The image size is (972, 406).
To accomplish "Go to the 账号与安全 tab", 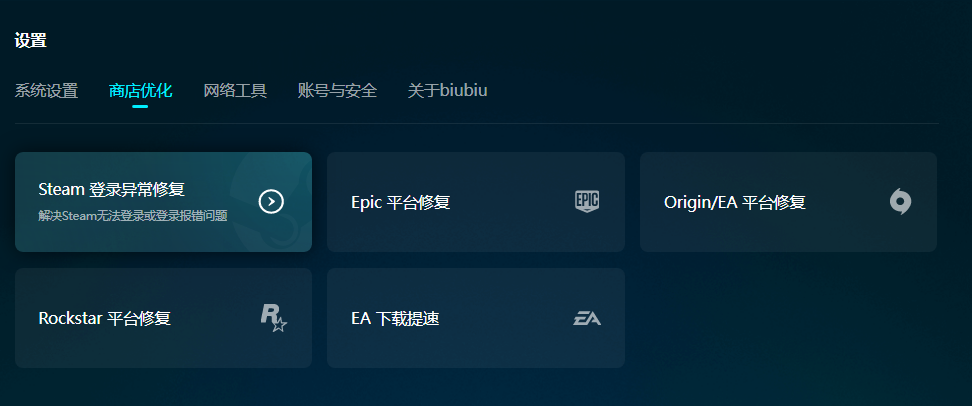I will [x=337, y=91].
